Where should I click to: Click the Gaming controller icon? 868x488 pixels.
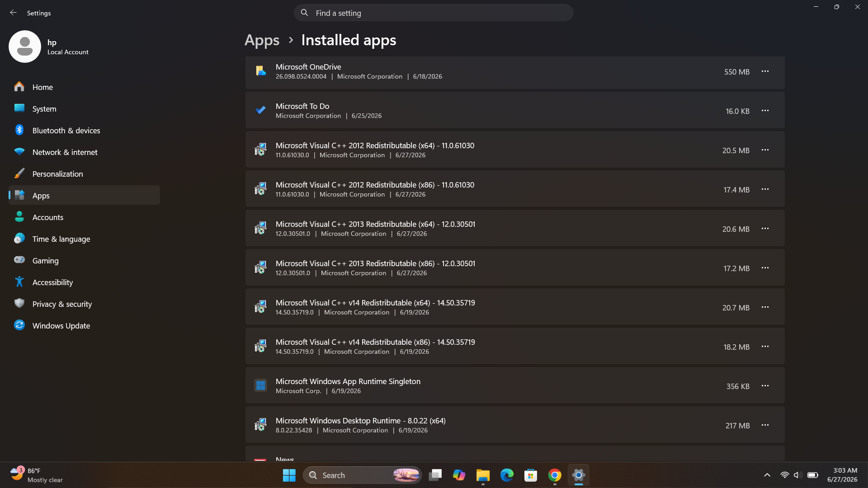[19, 260]
